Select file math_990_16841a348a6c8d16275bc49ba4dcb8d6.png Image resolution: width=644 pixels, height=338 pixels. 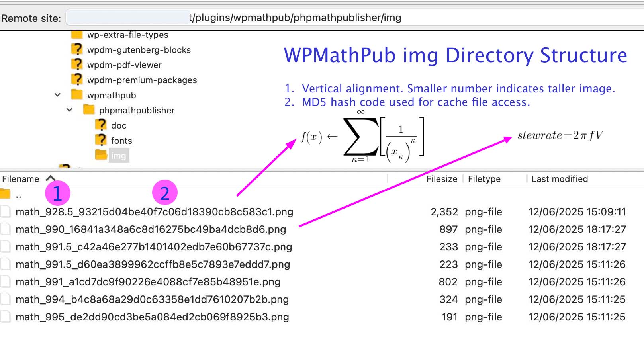coord(151,229)
